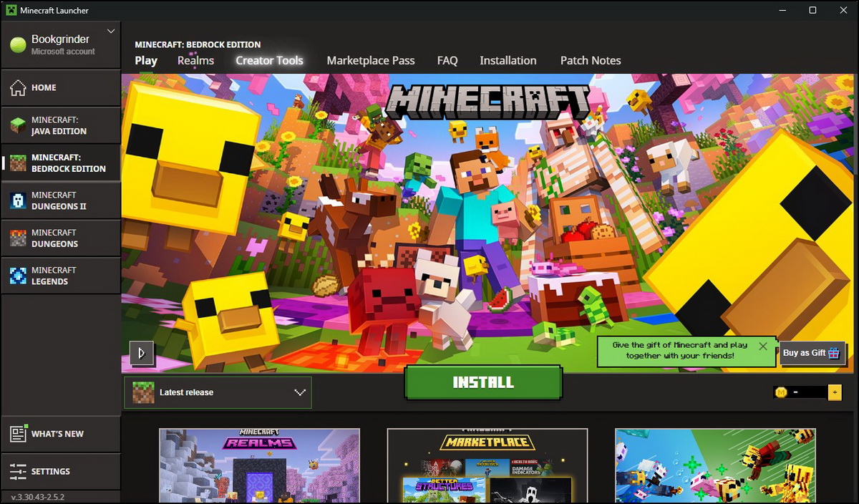
Task: Advance the banner with the play arrow
Action: (142, 353)
